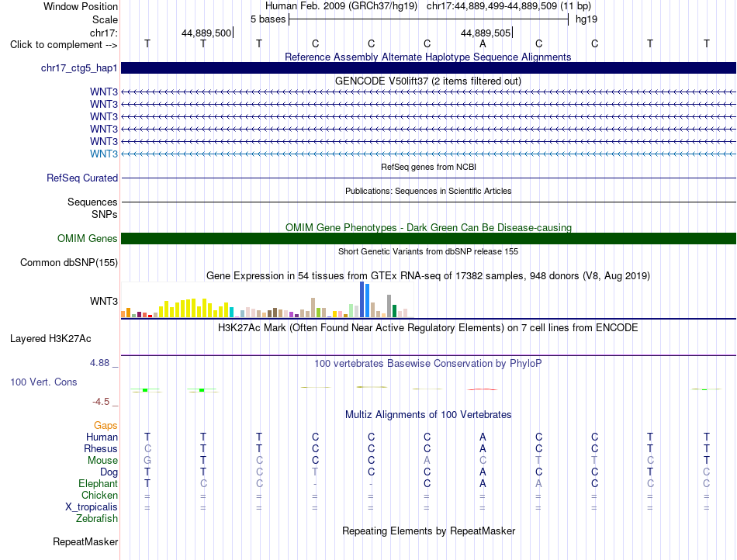737x560 pixels.
Task: Open the 'GENCODE V50lift37 (2 items filtered out)' title
Action: (x=428, y=81)
